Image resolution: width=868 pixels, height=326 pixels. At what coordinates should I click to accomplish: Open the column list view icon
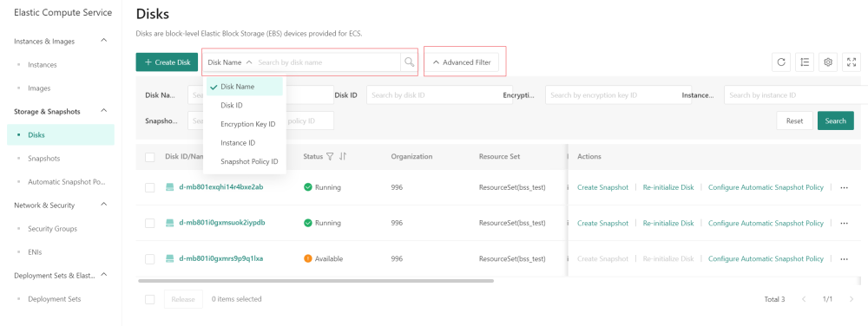pos(805,62)
